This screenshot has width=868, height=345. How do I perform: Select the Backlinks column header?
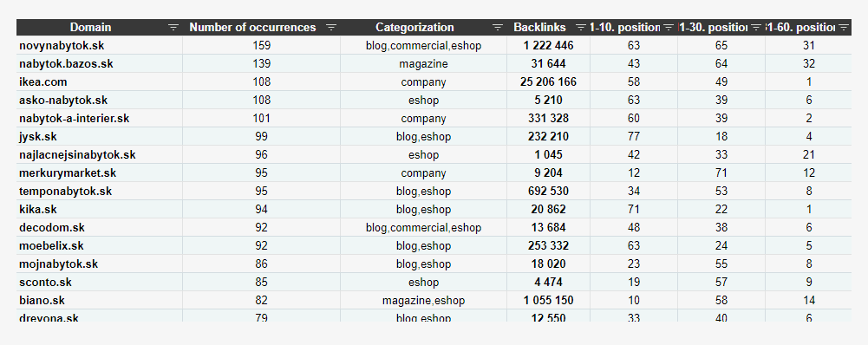(548, 28)
